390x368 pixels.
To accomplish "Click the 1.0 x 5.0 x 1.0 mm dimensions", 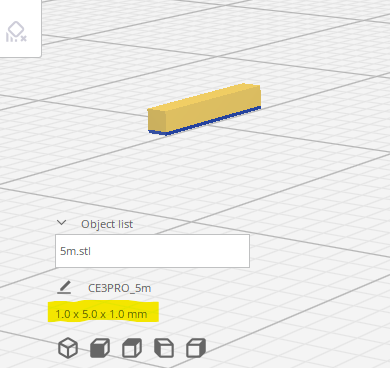I will pos(101,314).
